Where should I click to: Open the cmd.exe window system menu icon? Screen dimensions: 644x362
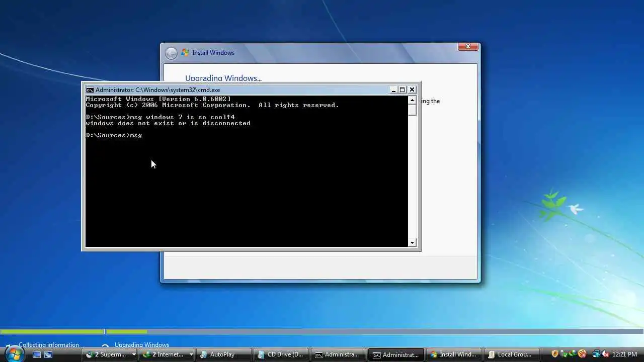pos(90,90)
